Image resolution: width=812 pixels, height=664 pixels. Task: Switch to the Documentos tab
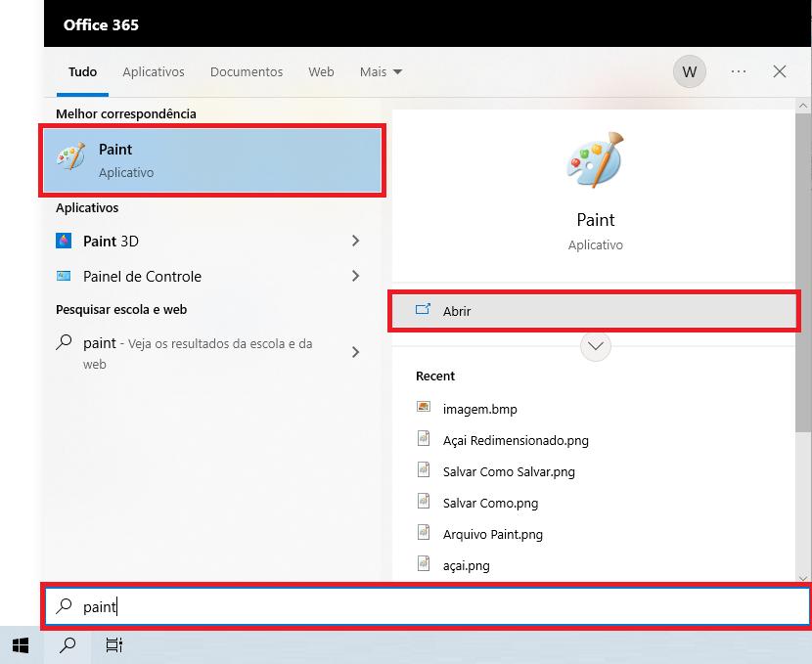tap(247, 72)
